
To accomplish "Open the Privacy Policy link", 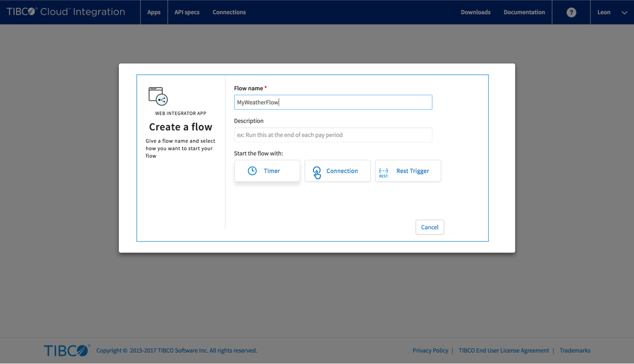I will coord(430,350).
